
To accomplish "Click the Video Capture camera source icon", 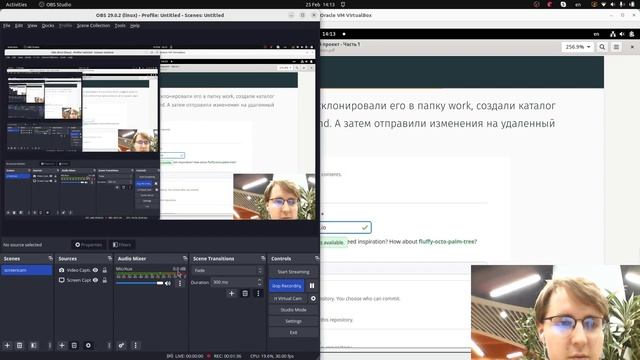I will click(62, 270).
